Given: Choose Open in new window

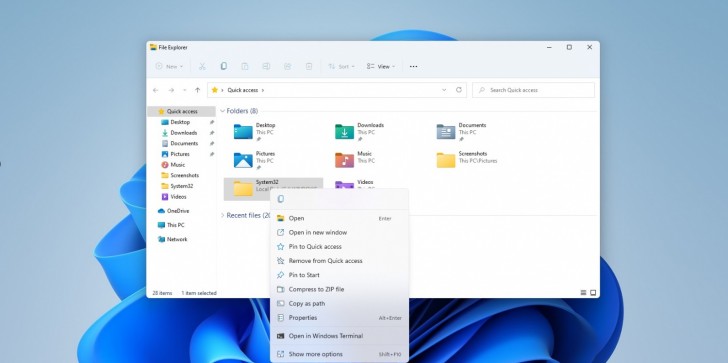Looking at the screenshot, I should 339,233.
